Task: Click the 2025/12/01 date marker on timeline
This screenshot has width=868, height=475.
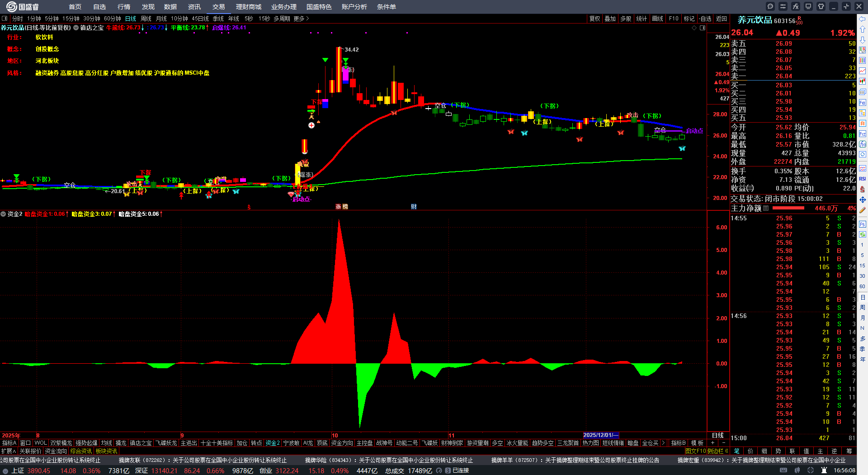Action: pos(600,435)
